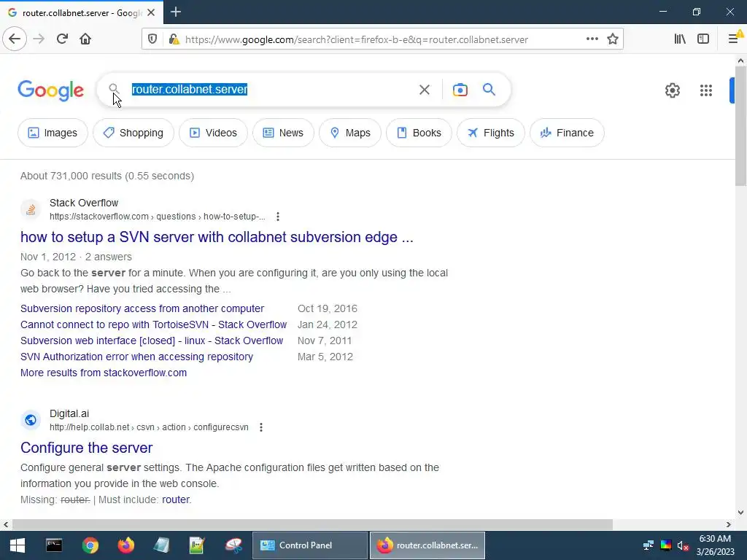Open tracking protection shield icon
The image size is (747, 560).
[x=152, y=39]
